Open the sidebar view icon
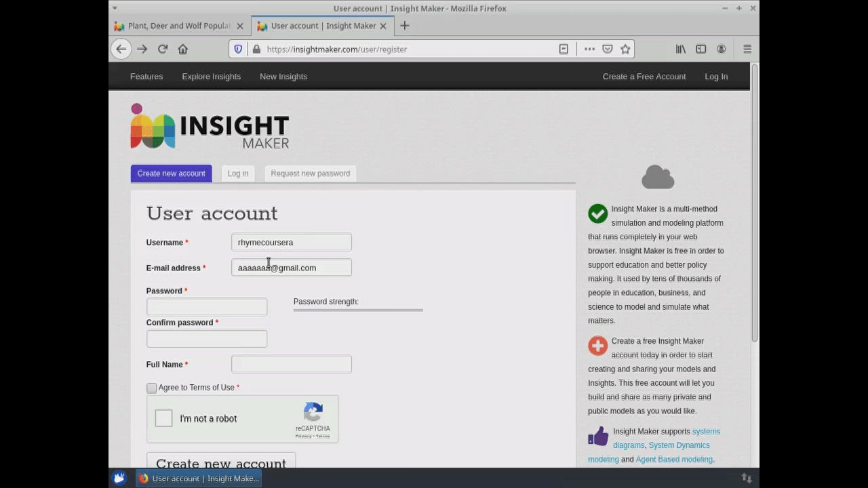Viewport: 868px width, 488px height. pos(701,49)
